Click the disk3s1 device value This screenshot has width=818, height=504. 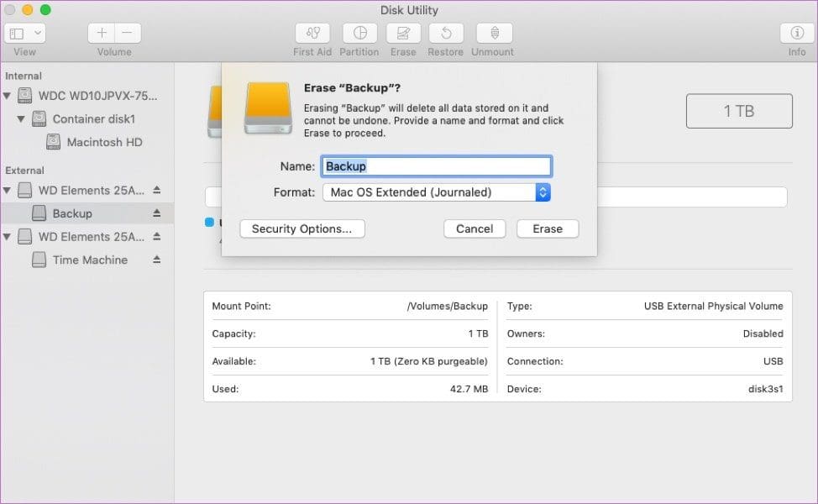tap(765, 389)
